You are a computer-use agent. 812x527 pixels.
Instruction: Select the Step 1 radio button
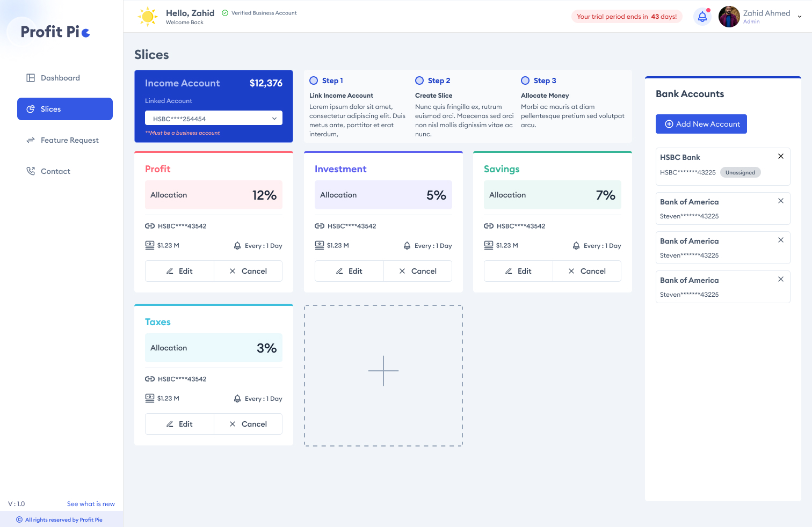click(314, 80)
